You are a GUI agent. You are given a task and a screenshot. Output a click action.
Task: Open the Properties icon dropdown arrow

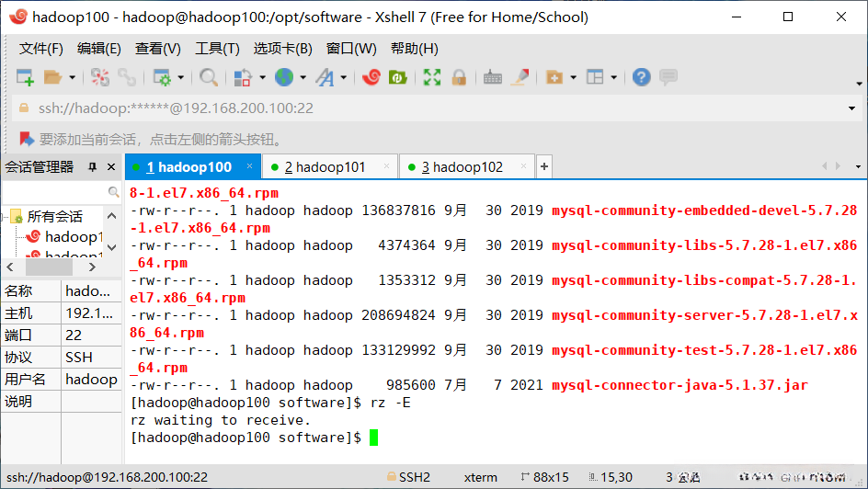[180, 77]
